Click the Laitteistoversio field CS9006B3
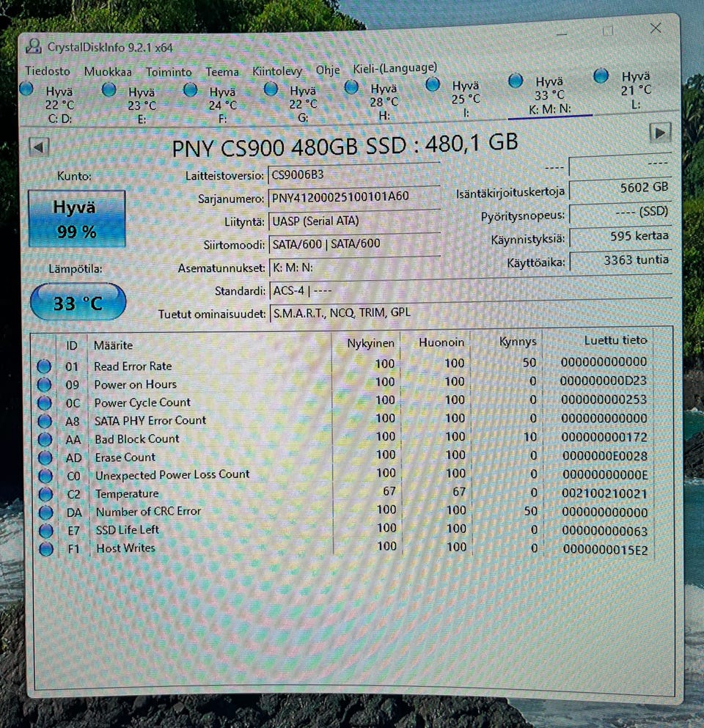This screenshot has height=728, width=704. pyautogui.click(x=354, y=174)
